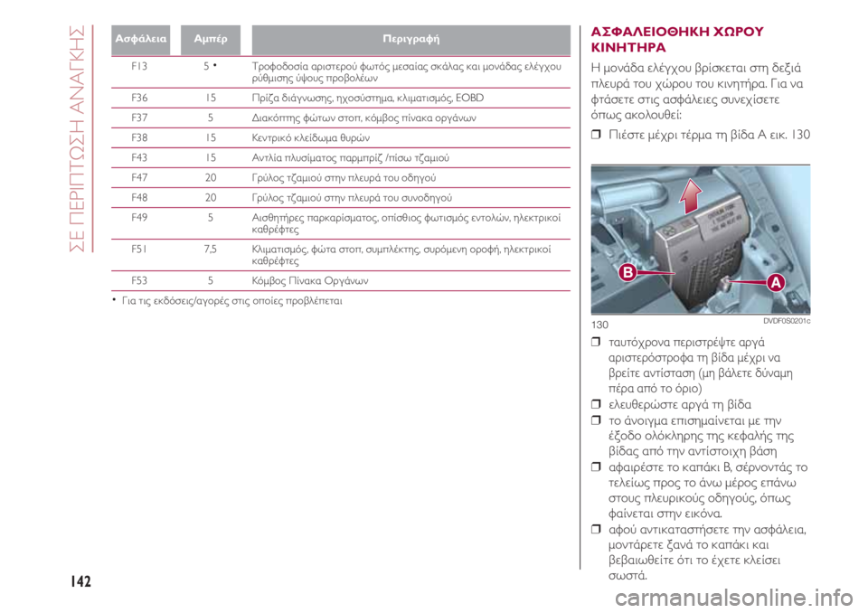This screenshot has width=868, height=613.
Task: Click the 7,5 ampere value
Action: [211, 250]
